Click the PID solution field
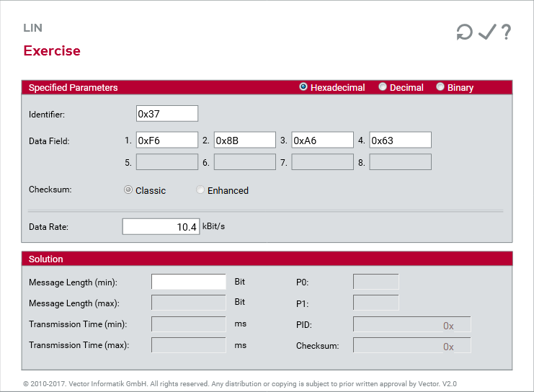534x392 pixels. point(411,324)
